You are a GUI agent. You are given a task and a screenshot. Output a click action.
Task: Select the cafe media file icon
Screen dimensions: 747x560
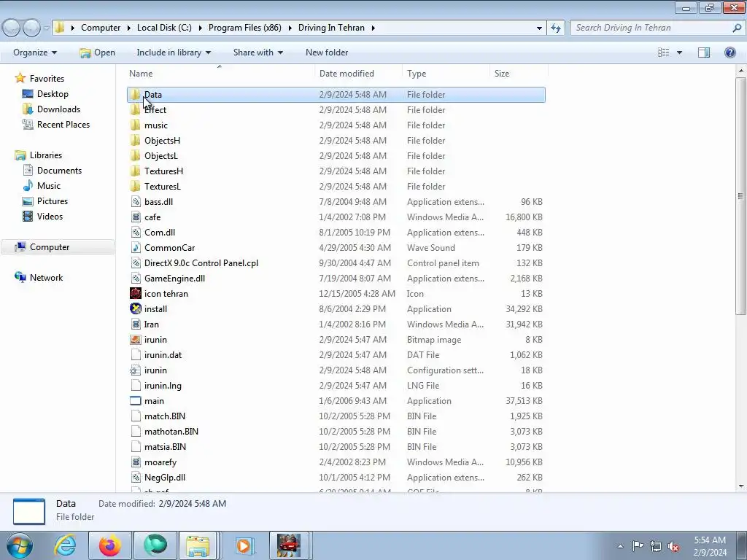click(x=135, y=217)
